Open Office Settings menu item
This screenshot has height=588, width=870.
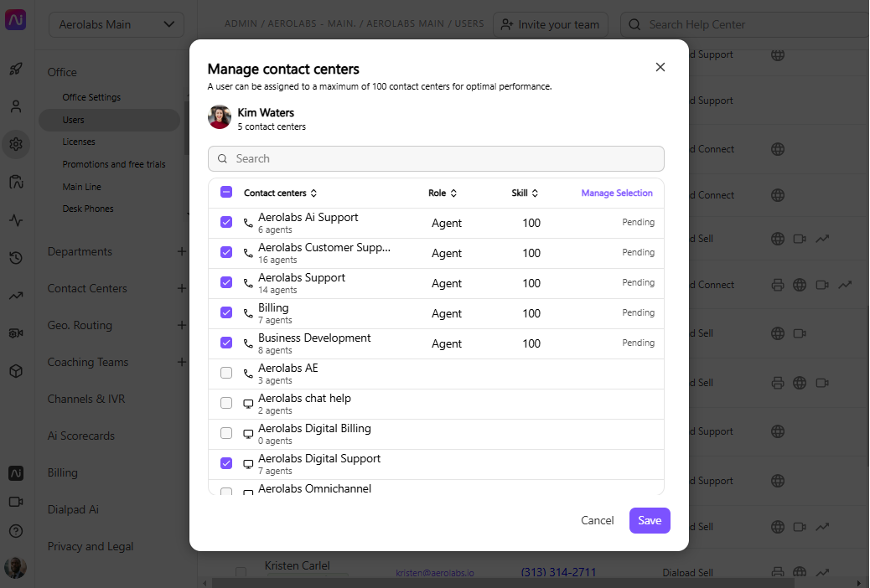point(91,97)
